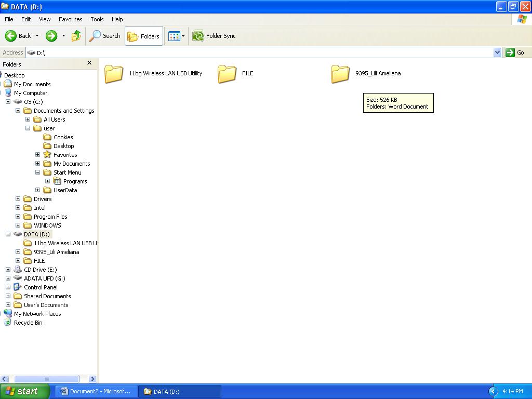Click the Up folder level icon
The image size is (532, 399).
tap(76, 35)
